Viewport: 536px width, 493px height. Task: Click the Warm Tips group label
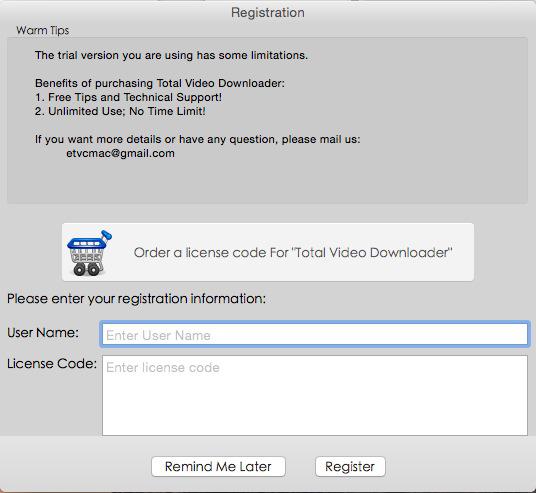coord(42,30)
